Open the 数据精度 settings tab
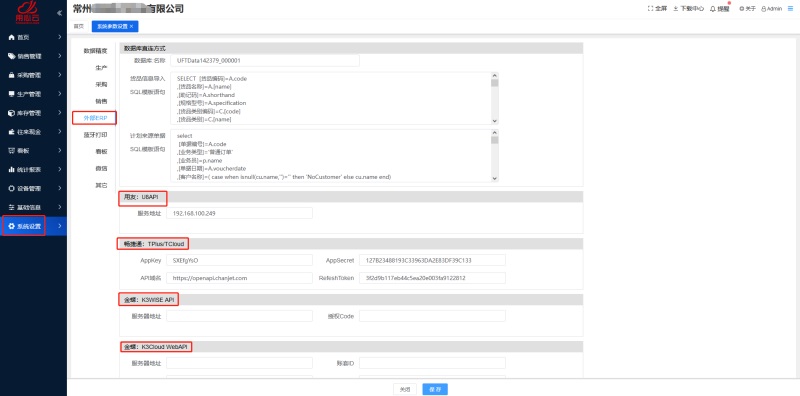 pyautogui.click(x=95, y=51)
